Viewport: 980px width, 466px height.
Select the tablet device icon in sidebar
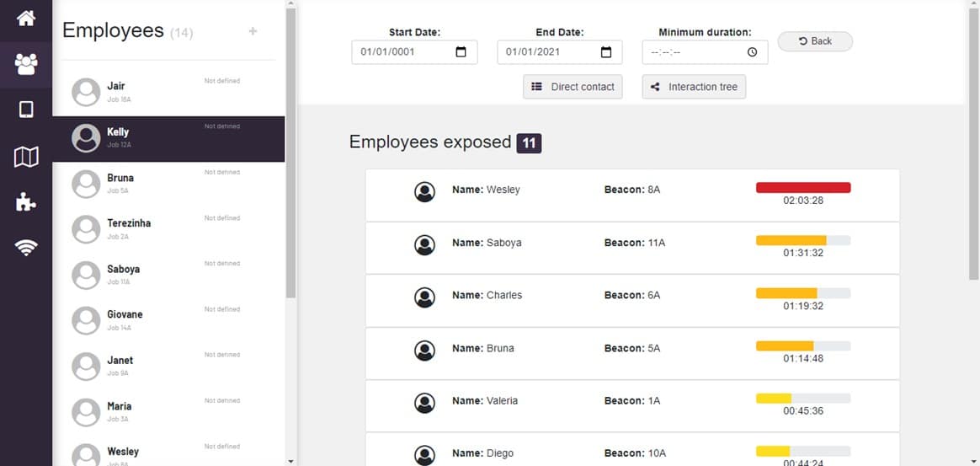pyautogui.click(x=26, y=110)
